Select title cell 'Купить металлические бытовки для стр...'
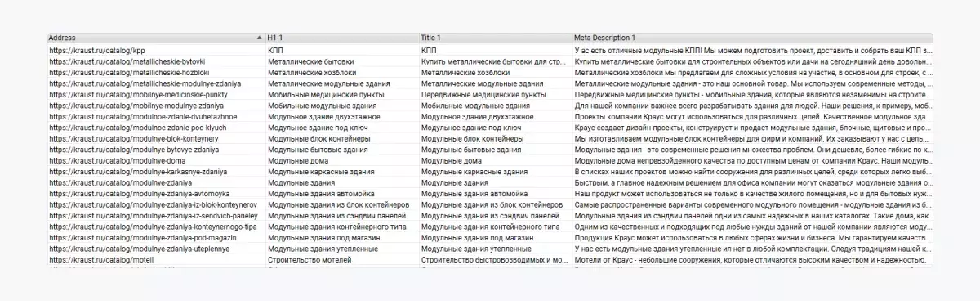The width and height of the screenshot is (980, 301). pyautogui.click(x=494, y=61)
